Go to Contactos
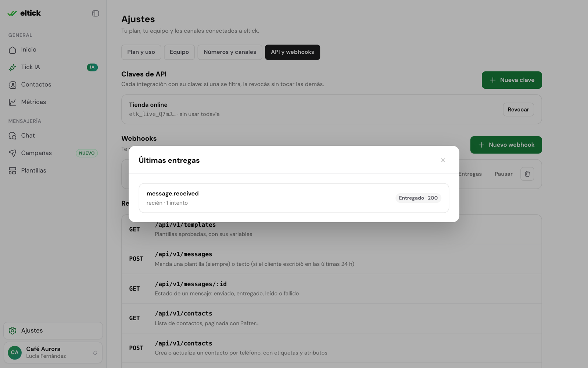This screenshot has height=368, width=588. (x=53, y=85)
